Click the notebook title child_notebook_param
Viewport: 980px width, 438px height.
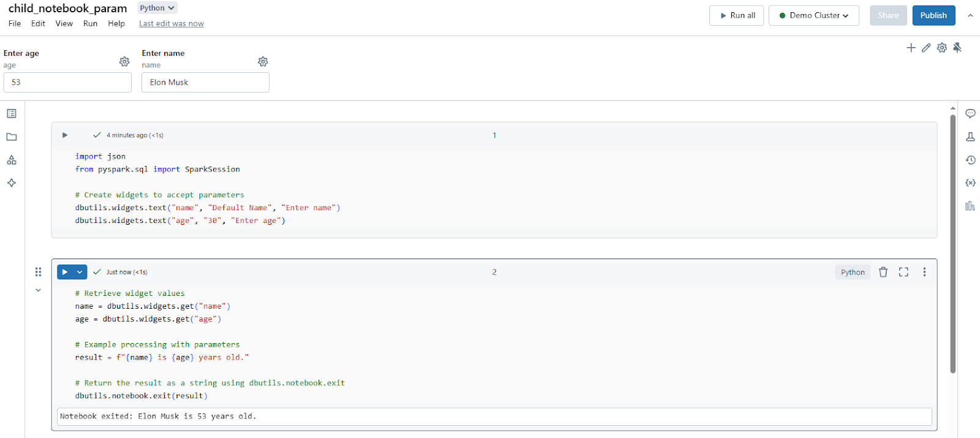point(67,8)
